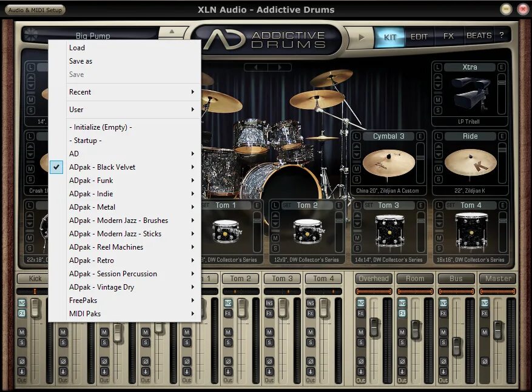Select previous kit piece arrow above drum kit
Viewport: 532px width, 392px height.
pos(256,67)
